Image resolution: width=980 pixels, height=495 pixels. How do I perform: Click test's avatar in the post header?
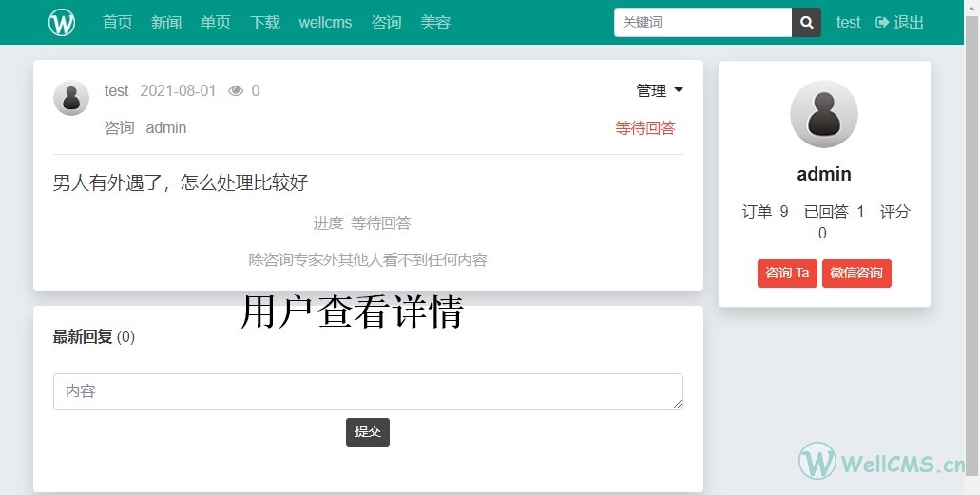pos(71,98)
